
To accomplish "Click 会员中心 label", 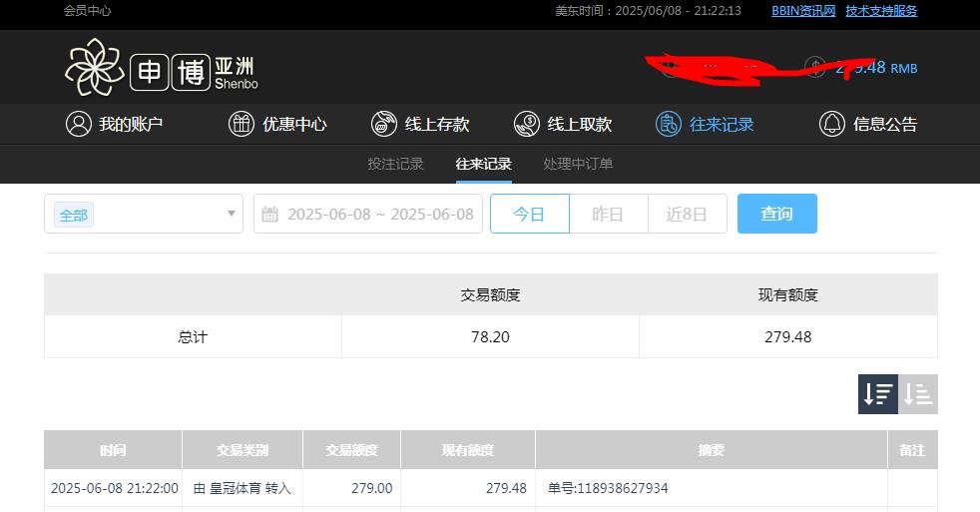I will [87, 11].
